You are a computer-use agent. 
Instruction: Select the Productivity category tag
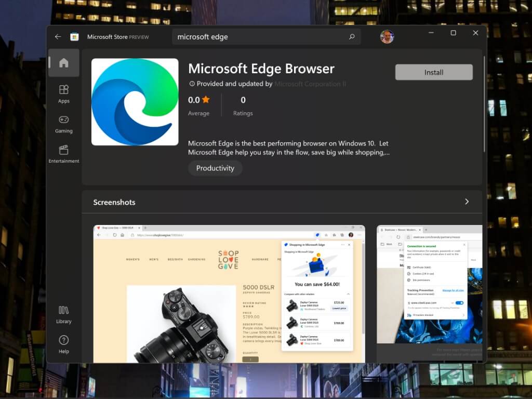[215, 168]
